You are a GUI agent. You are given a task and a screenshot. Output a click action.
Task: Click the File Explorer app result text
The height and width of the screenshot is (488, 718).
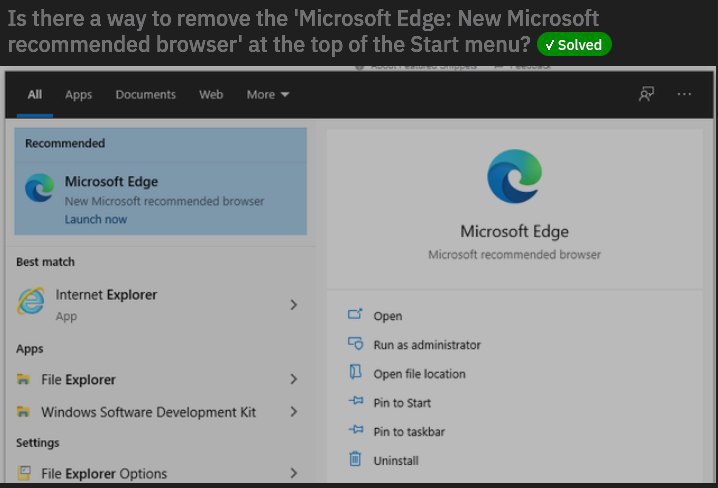[78, 380]
